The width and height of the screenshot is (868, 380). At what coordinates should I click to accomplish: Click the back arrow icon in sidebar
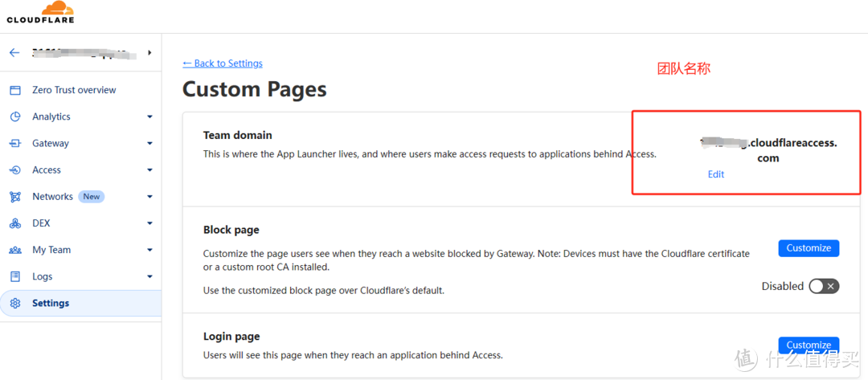tap(15, 53)
